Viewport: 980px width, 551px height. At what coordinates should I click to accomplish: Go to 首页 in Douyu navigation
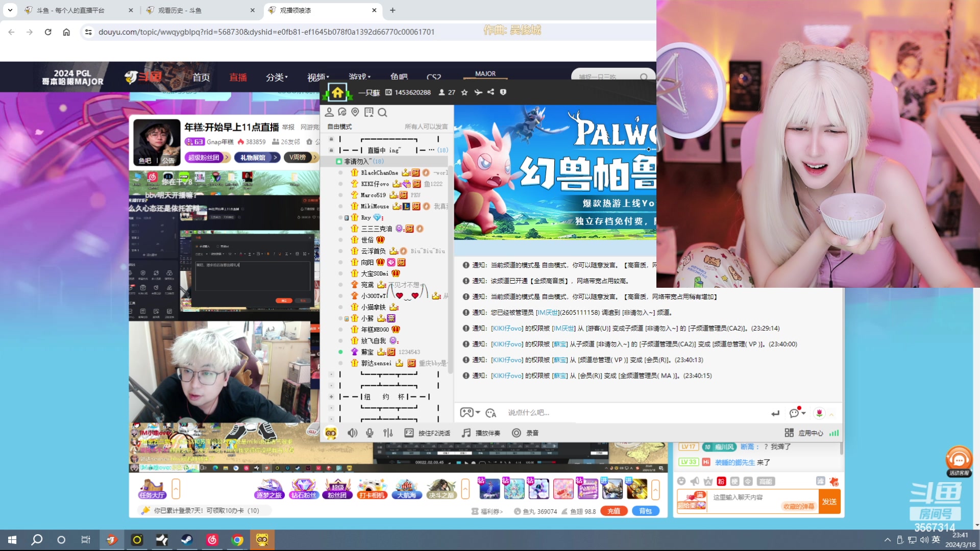pyautogui.click(x=201, y=77)
